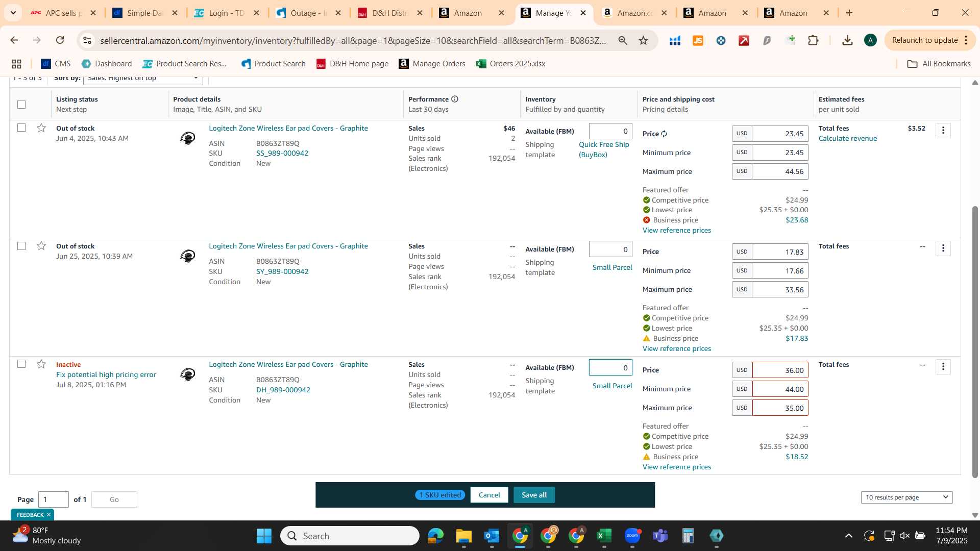Click the price refresh icon on first row
The height and width of the screenshot is (551, 980).
tap(664, 134)
